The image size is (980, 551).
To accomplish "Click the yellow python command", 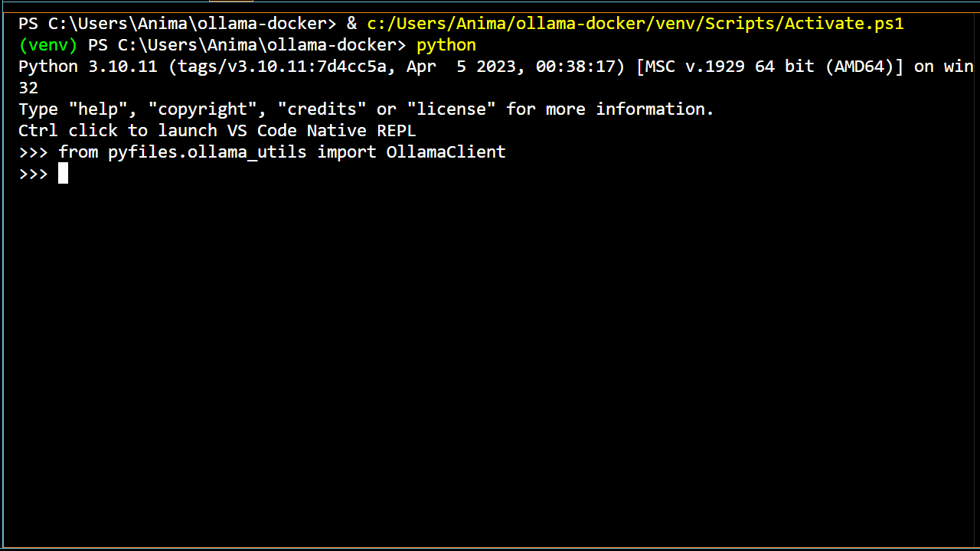I will [446, 45].
